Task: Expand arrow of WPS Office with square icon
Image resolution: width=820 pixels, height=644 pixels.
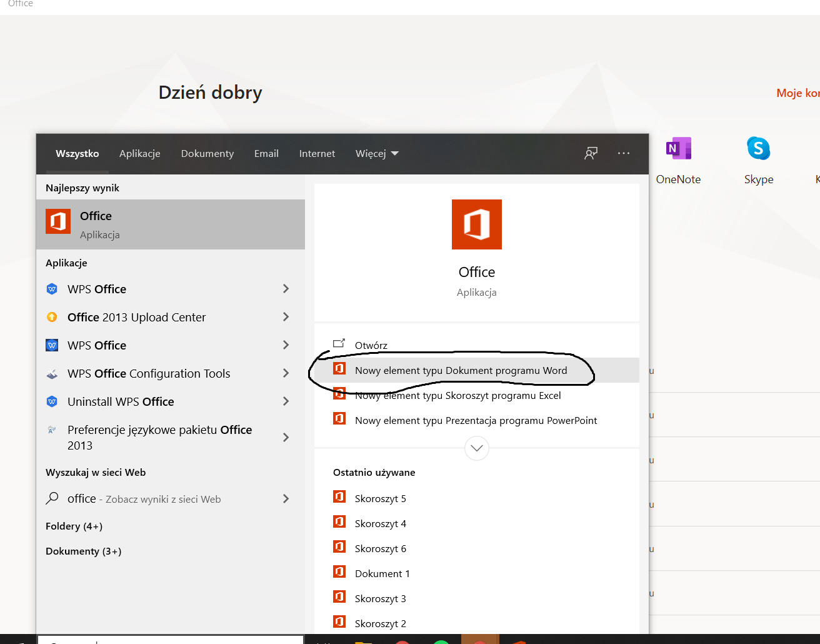Action: click(286, 345)
